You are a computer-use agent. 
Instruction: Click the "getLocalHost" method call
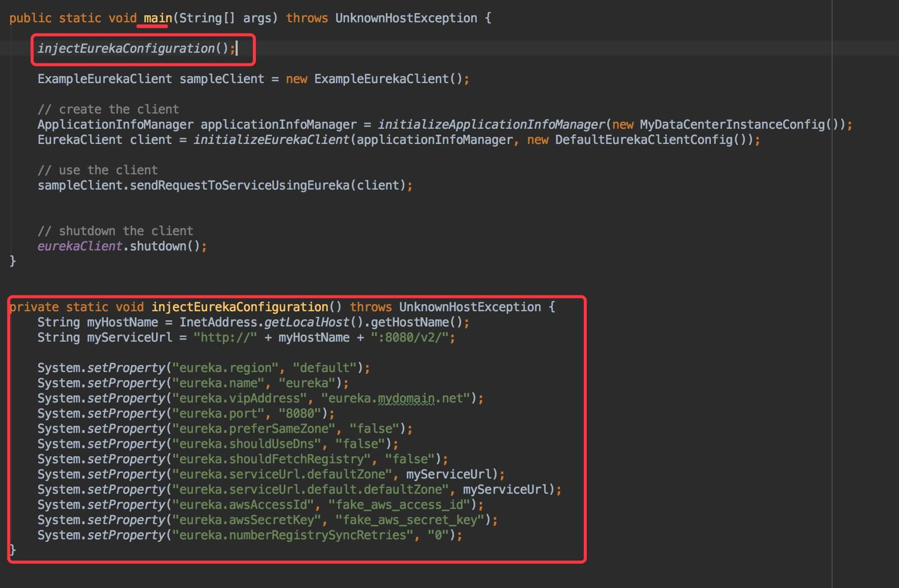pyautogui.click(x=307, y=322)
